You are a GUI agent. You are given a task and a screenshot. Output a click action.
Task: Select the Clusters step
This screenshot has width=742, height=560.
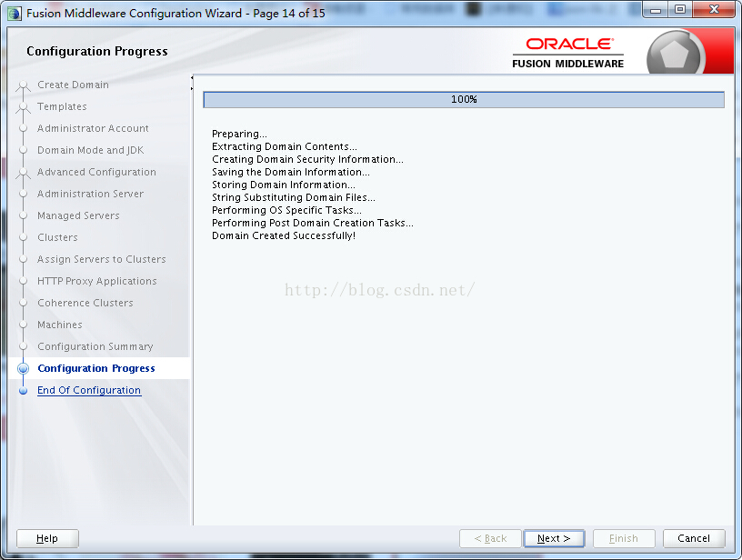(x=57, y=237)
